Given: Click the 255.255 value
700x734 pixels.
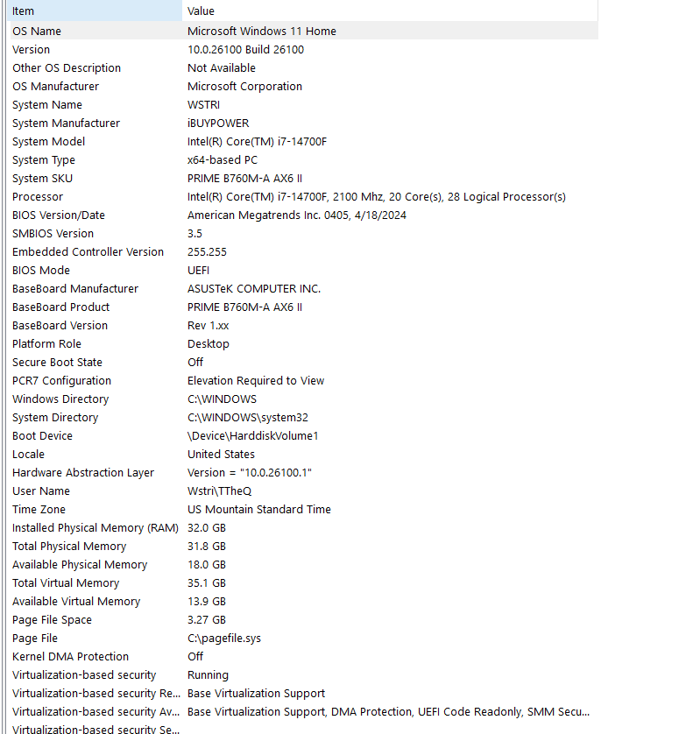Looking at the screenshot, I should pyautogui.click(x=207, y=252).
